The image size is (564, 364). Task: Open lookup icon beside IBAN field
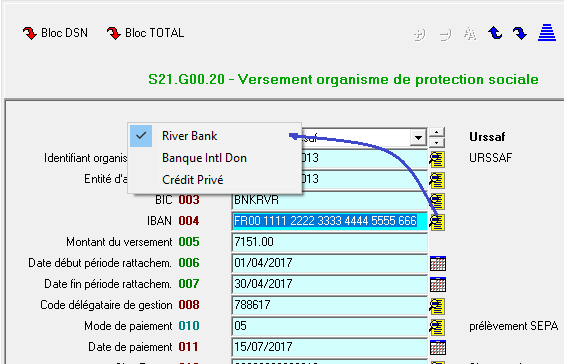click(437, 222)
